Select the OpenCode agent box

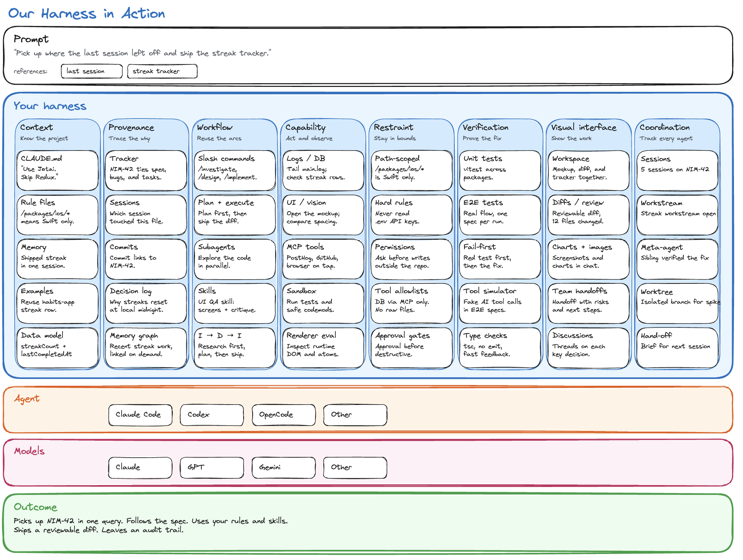point(284,415)
